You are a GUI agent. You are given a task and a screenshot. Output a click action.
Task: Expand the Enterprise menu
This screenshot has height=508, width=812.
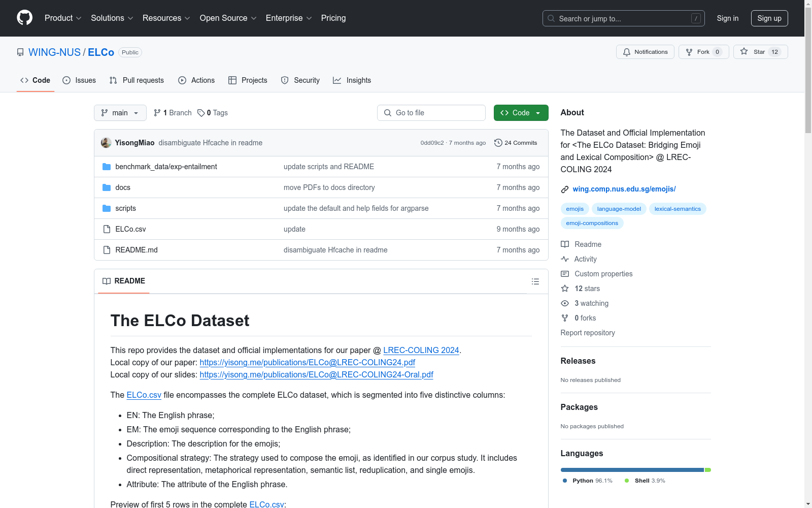tap(289, 18)
